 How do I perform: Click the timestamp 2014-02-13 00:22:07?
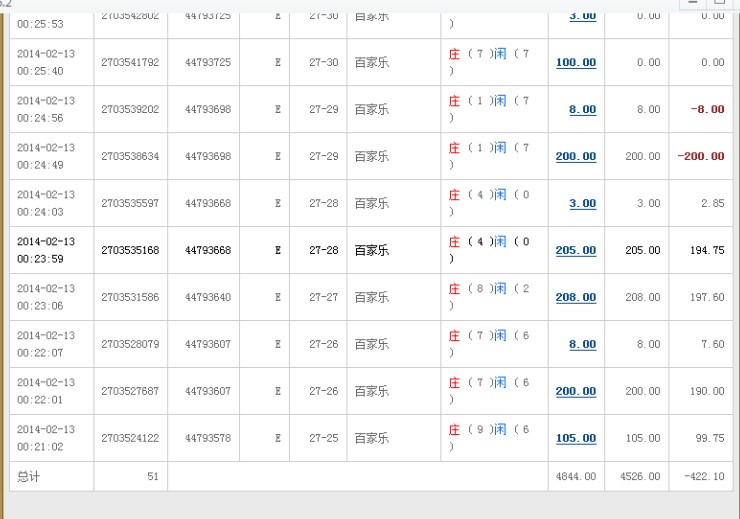(x=46, y=344)
